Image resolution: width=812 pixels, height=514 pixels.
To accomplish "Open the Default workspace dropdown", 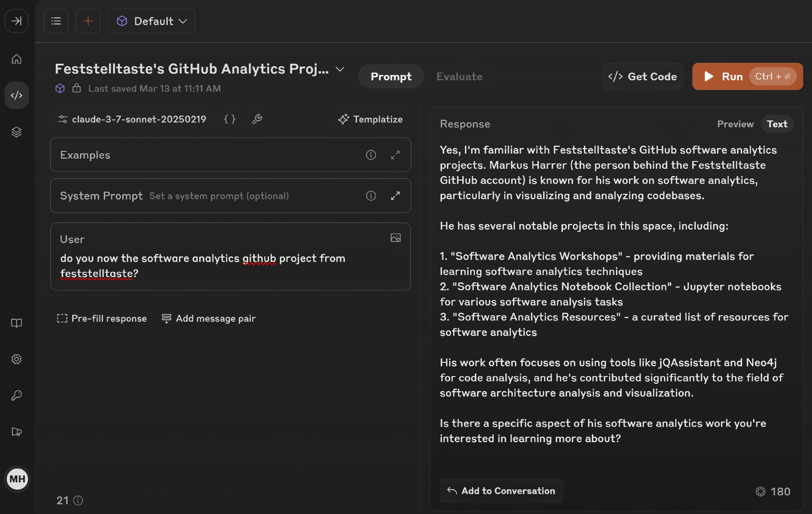I will pyautogui.click(x=151, y=21).
